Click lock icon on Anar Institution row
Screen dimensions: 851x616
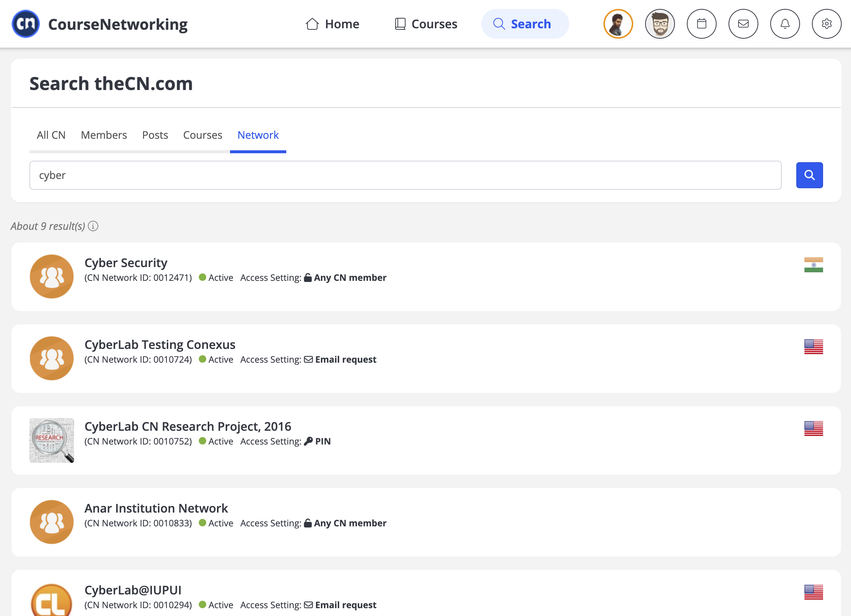click(308, 523)
